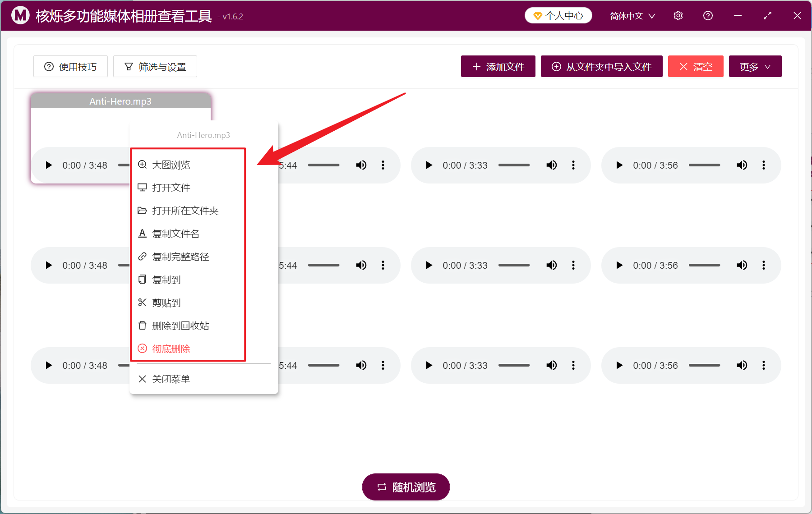The image size is (812, 514).
Task: Play the Anti-Hero.mp3 audio track
Action: [x=48, y=165]
